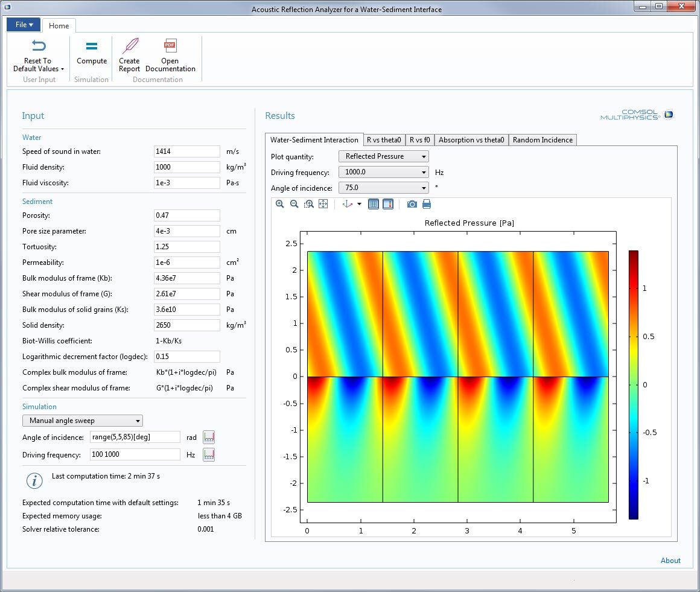
Task: Toggle axis orientation indicator on plot
Action: point(345,204)
